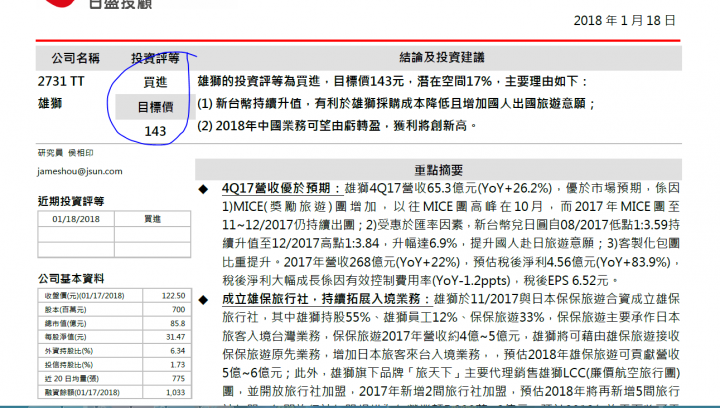
Task: Click the closing price value 122.50
Action: pos(174,296)
